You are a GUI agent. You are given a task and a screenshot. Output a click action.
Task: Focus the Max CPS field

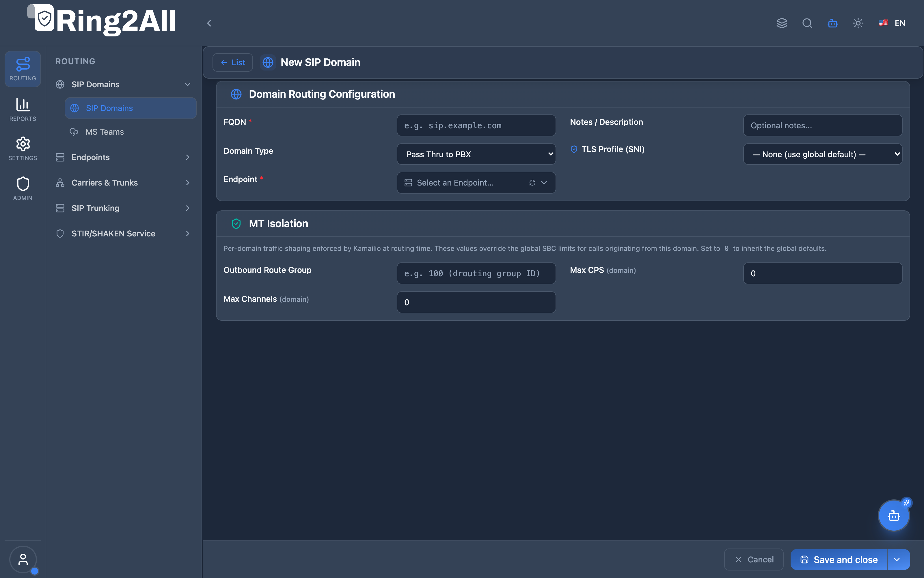(x=823, y=273)
